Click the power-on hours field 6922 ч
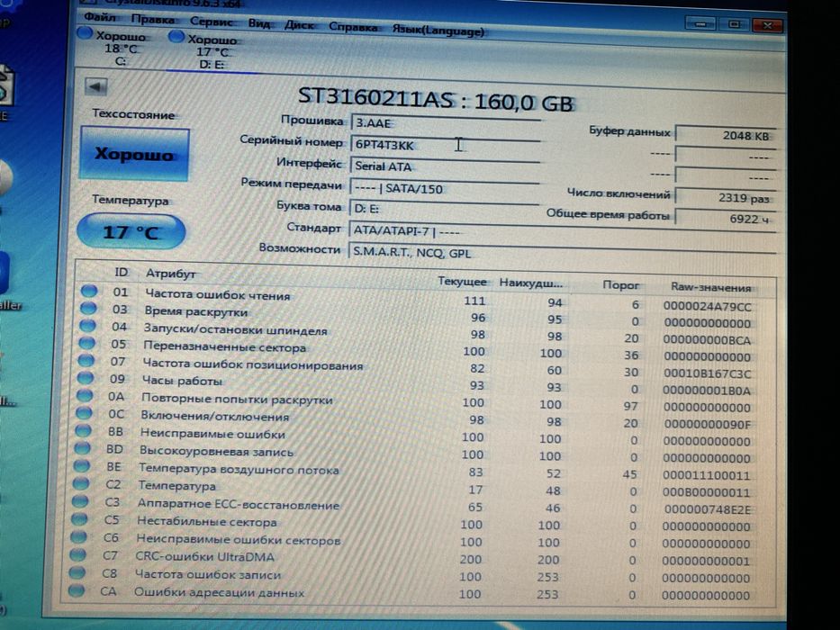This screenshot has width=840, height=630. point(726,218)
